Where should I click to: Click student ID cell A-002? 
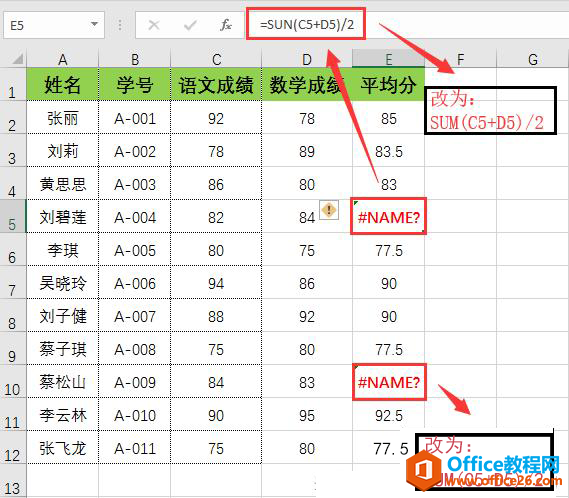[135, 151]
